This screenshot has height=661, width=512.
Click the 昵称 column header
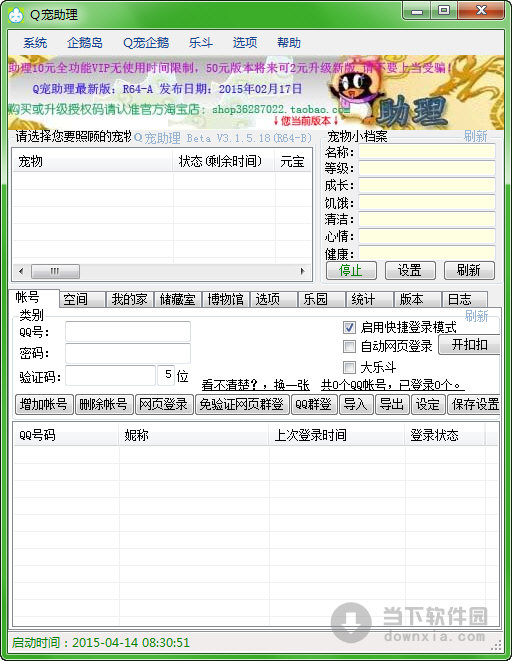click(x=194, y=435)
